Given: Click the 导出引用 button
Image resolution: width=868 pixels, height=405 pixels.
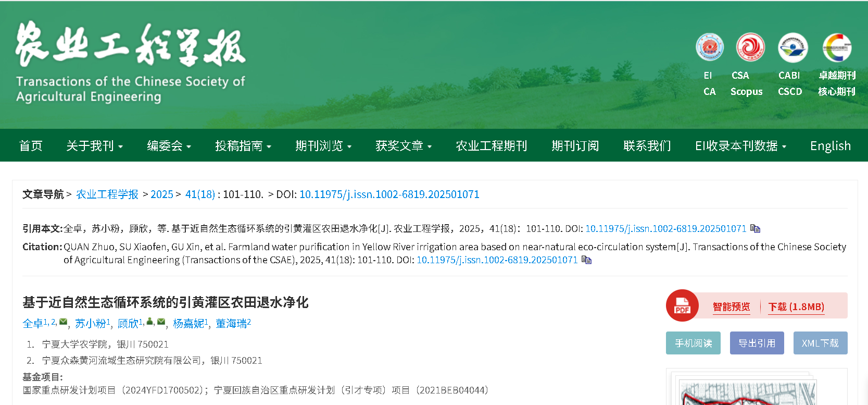Looking at the screenshot, I should coord(757,343).
